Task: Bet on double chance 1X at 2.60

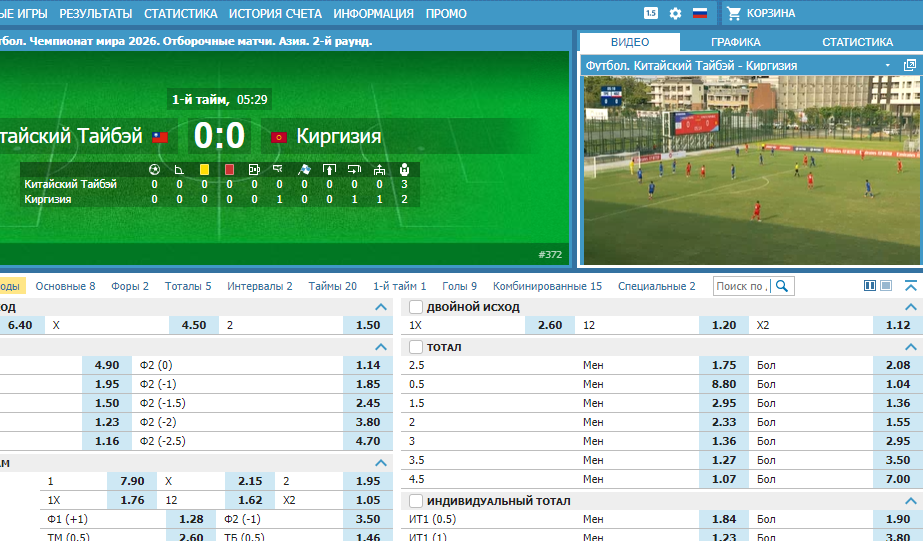Action: (x=550, y=325)
